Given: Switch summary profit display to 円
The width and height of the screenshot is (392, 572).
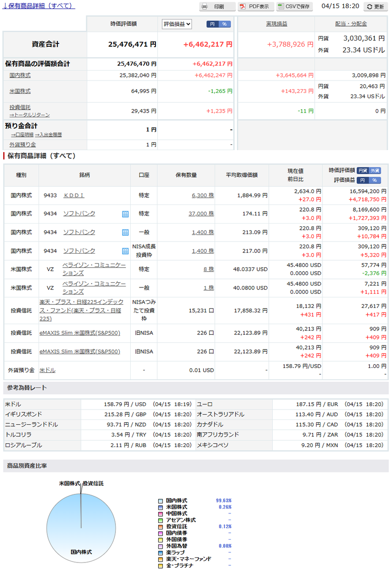Looking at the screenshot, I should point(212,24).
